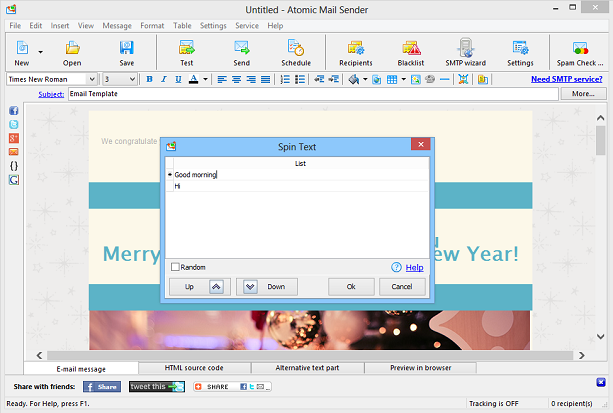The height and width of the screenshot is (413, 613).
Task: Open the Blacklist toolbar icon
Action: coord(411,53)
